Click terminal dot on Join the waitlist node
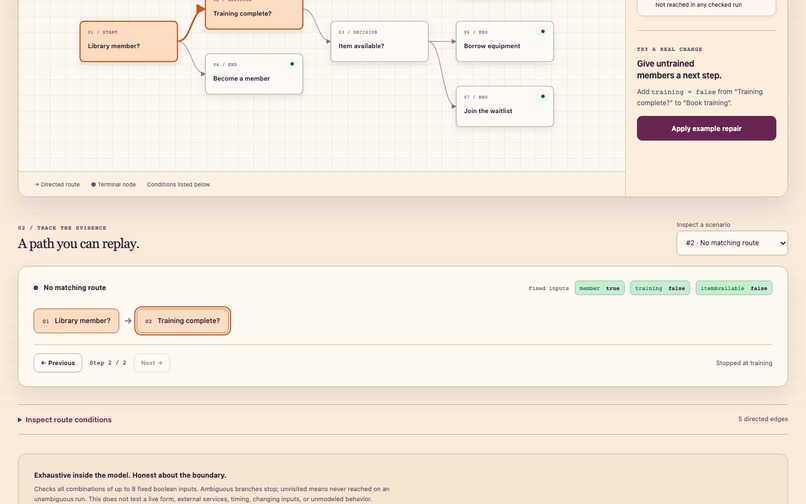Screen dimensions: 806x504 point(543,96)
